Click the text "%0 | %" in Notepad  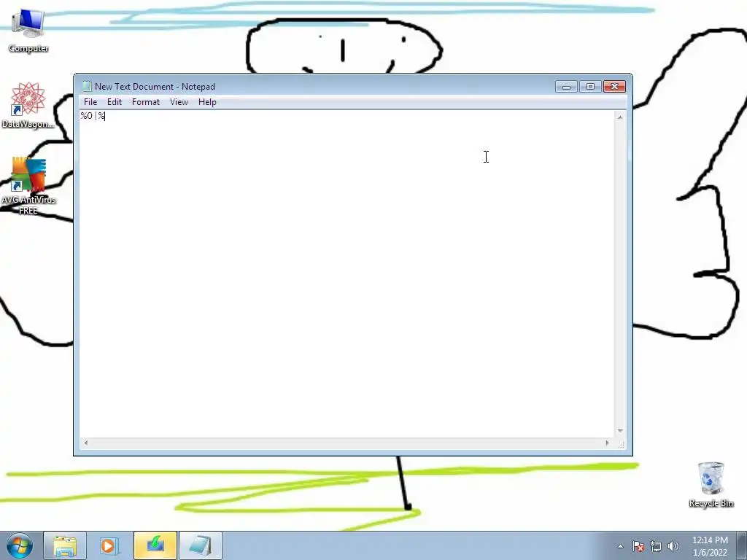(x=93, y=116)
